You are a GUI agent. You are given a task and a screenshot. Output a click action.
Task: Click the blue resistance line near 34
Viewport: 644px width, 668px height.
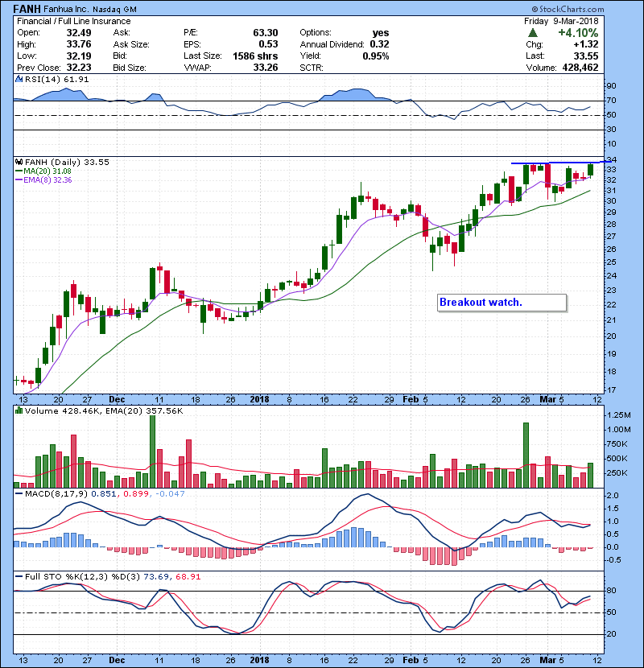(561, 163)
